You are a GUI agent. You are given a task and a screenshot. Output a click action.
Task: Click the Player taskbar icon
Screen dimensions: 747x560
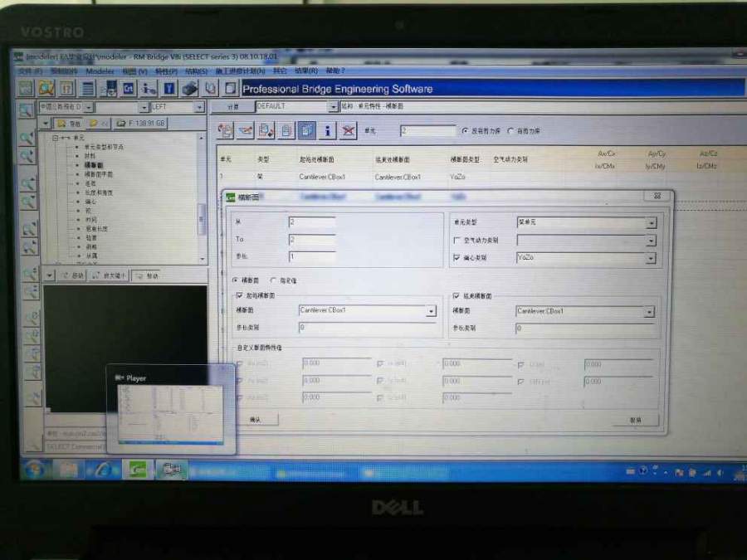point(172,470)
